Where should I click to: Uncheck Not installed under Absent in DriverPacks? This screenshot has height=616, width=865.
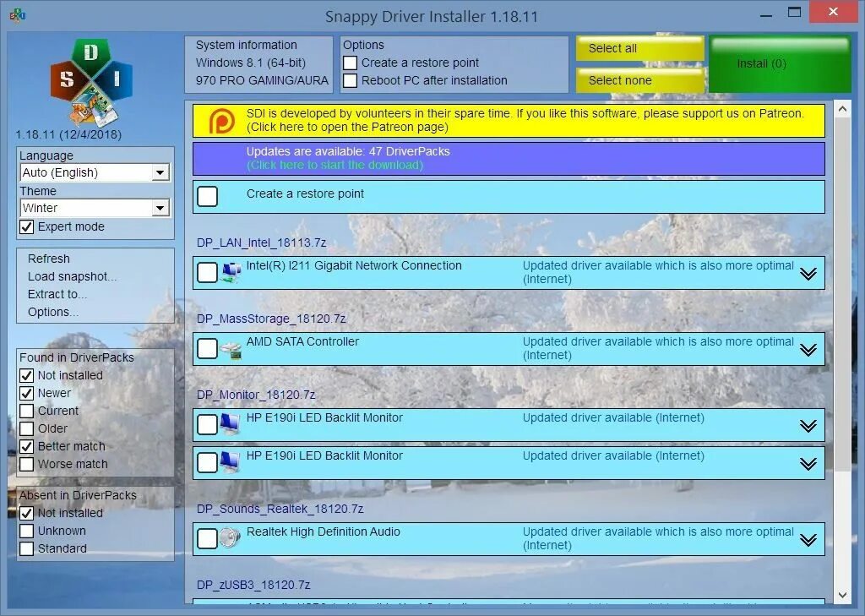[x=26, y=513]
